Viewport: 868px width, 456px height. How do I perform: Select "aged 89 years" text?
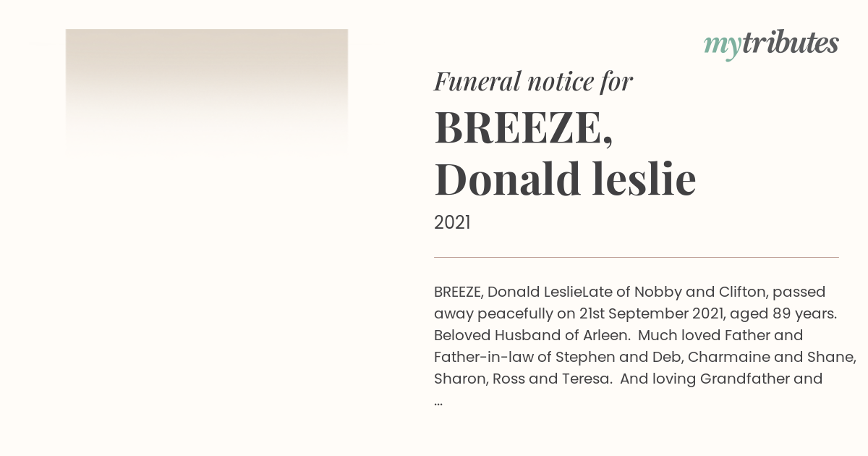pyautogui.click(x=783, y=314)
